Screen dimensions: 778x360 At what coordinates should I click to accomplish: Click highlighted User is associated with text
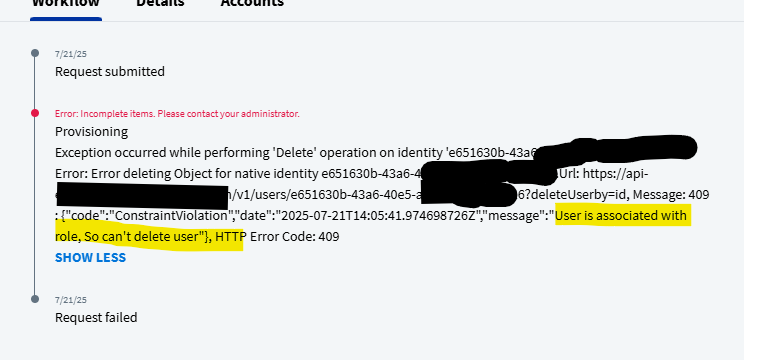coord(621,216)
